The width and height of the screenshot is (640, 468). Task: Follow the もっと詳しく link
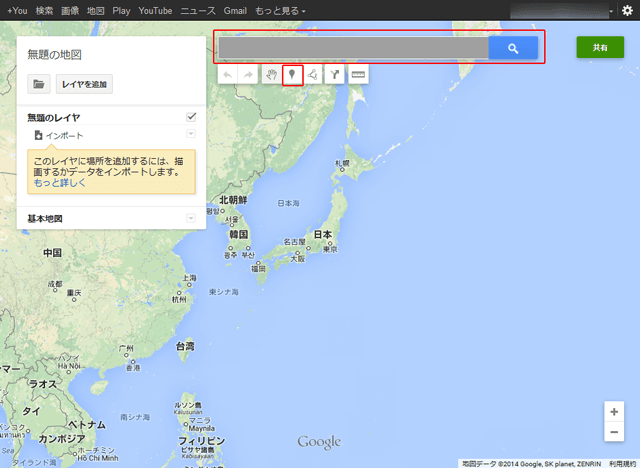pos(60,182)
